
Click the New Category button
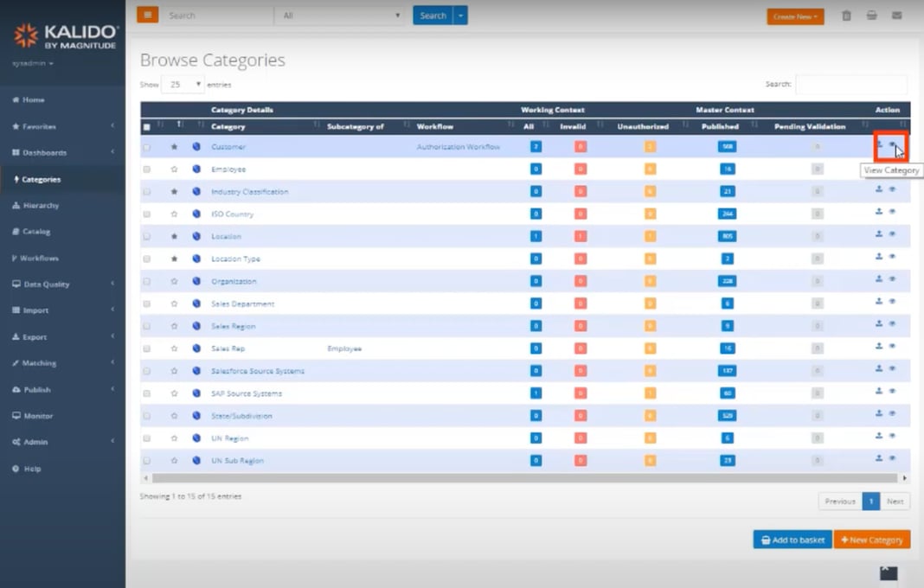871,539
